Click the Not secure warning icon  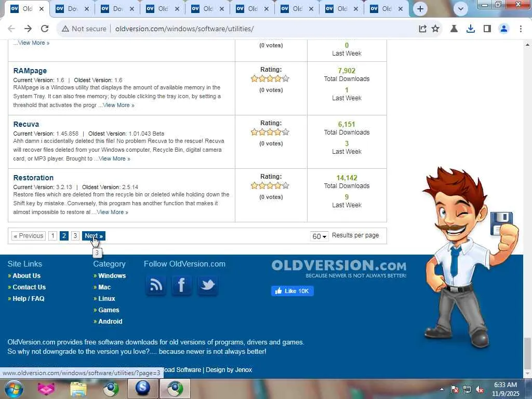pos(65,29)
